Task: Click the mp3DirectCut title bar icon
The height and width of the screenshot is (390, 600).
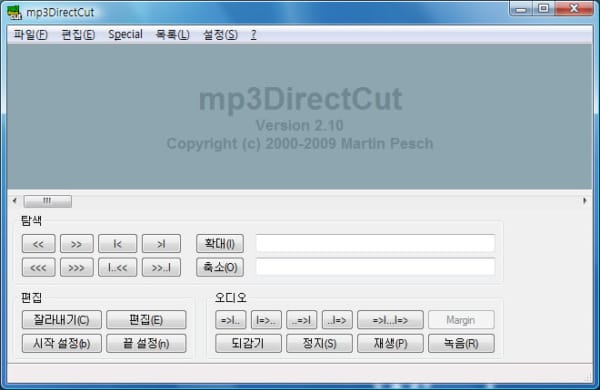Action: (15, 13)
